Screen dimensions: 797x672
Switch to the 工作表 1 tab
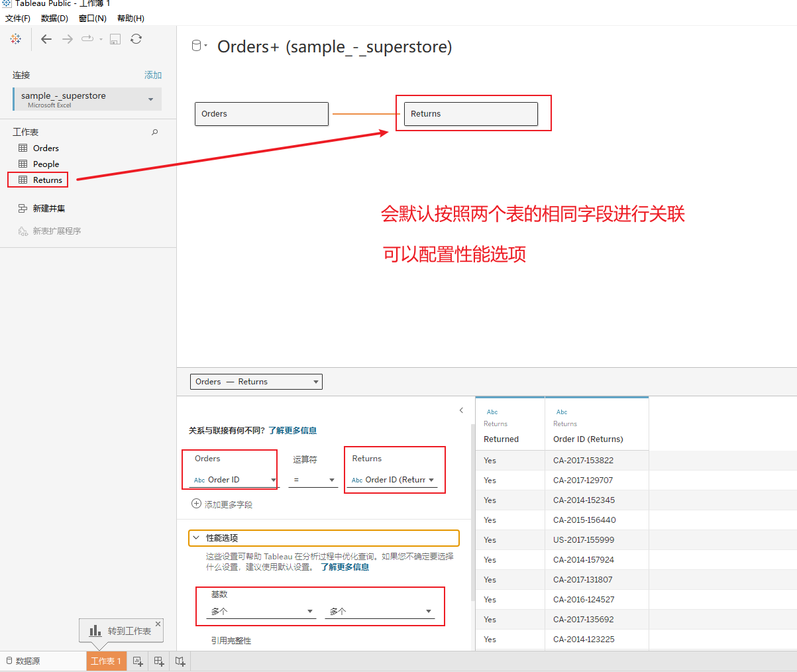[x=106, y=661]
